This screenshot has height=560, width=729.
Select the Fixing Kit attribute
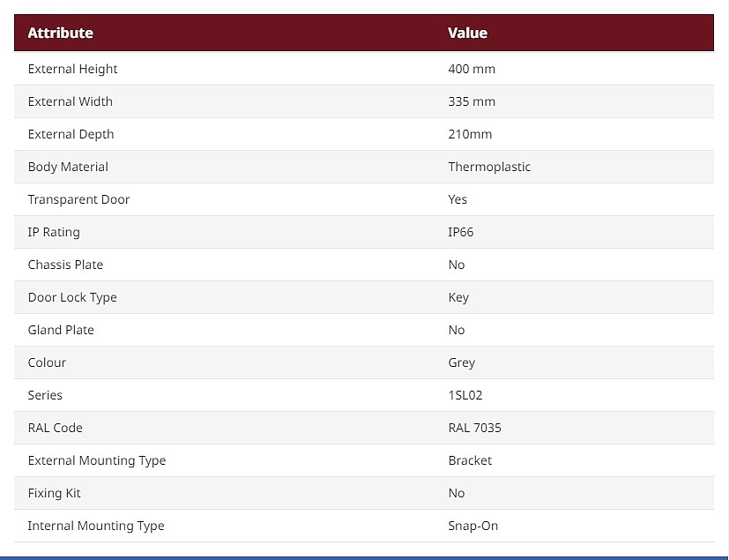tap(54, 493)
